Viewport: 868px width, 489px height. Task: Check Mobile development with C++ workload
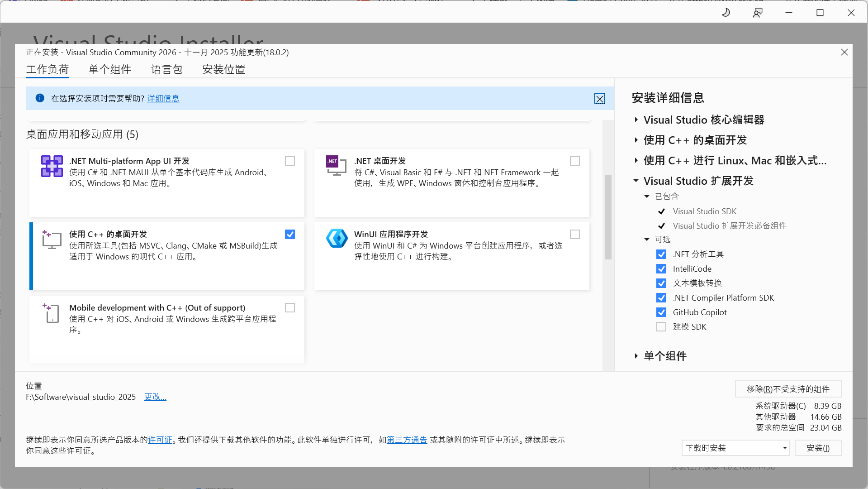pyautogui.click(x=290, y=308)
